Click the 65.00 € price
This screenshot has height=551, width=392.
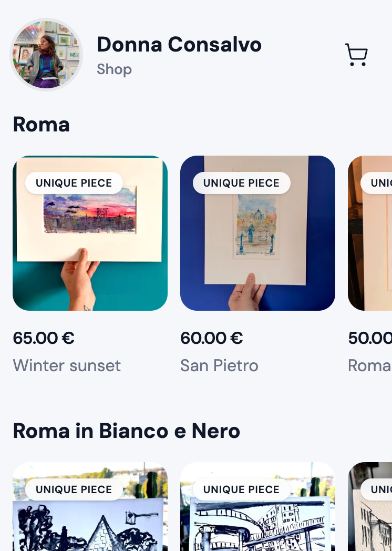tap(44, 338)
